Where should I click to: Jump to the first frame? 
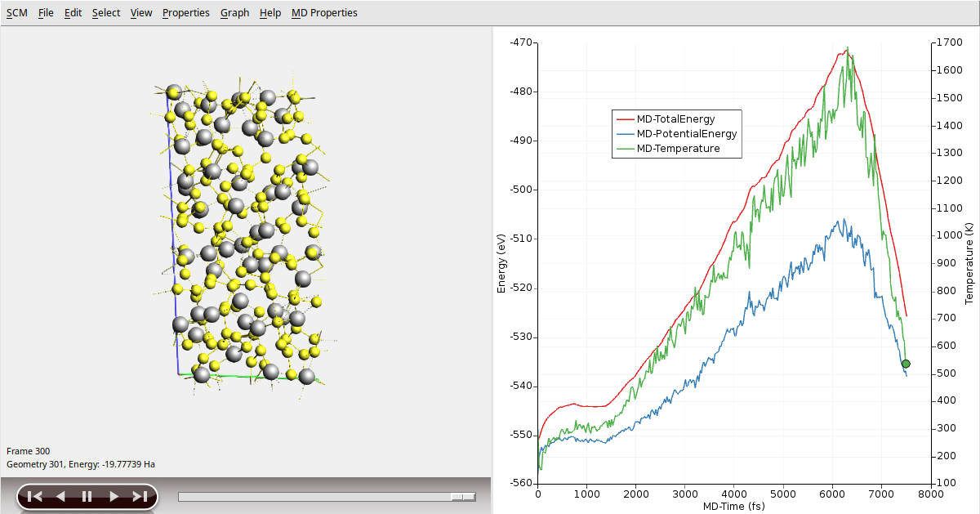click(34, 496)
